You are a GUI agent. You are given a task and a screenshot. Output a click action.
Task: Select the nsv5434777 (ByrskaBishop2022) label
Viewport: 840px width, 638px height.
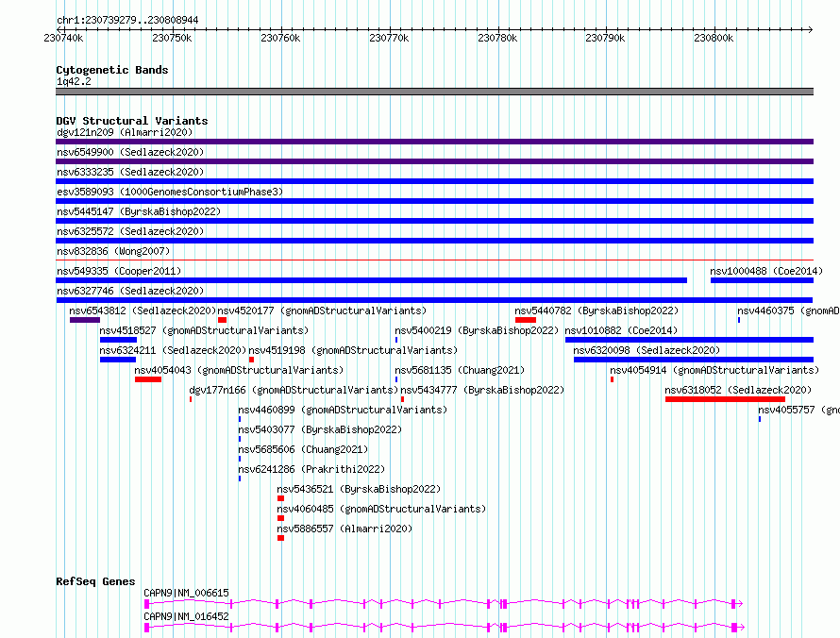pos(482,390)
